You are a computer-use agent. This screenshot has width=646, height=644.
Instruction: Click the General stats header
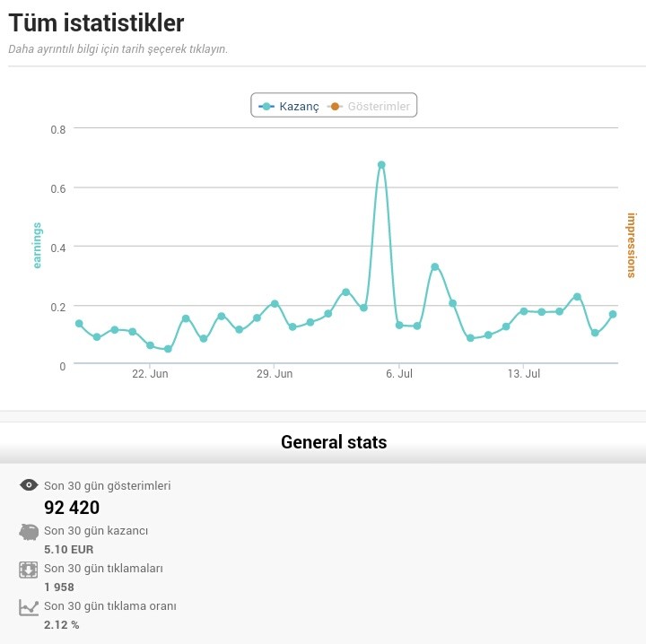point(334,442)
